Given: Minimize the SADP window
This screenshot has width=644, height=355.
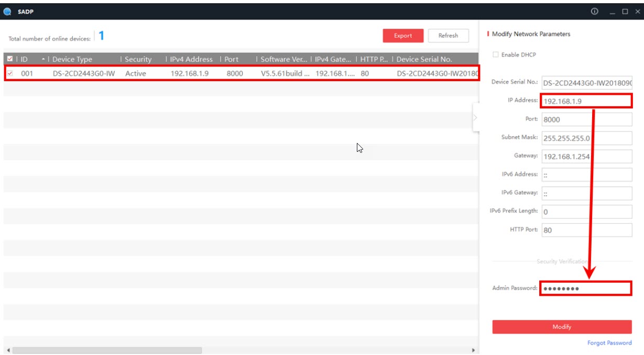Looking at the screenshot, I should pyautogui.click(x=612, y=12).
